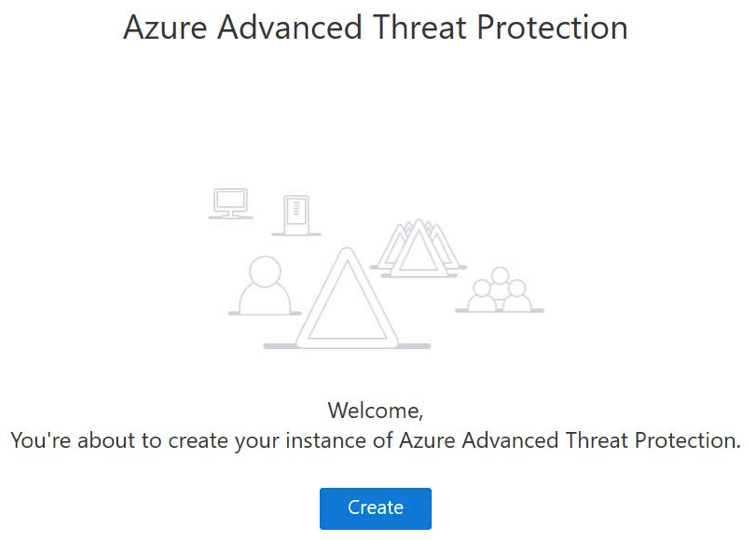Select the large center triangle icon

(347, 298)
